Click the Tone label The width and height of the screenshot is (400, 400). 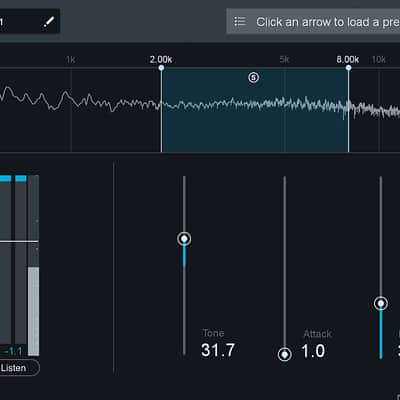coord(213,333)
